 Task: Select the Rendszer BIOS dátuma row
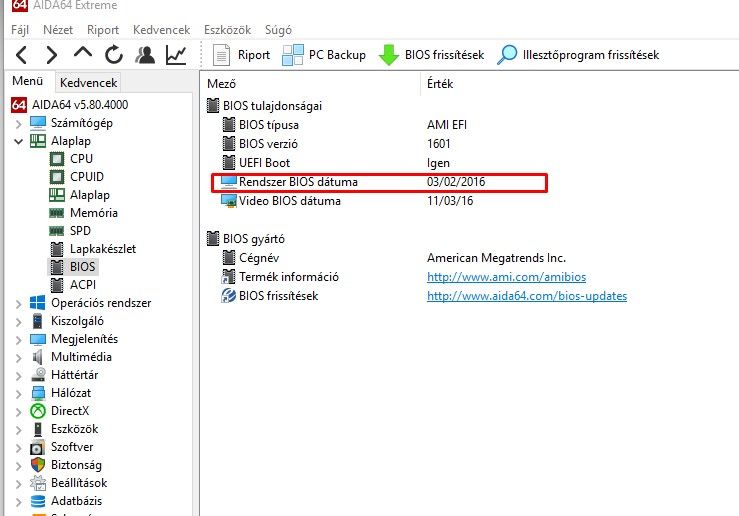(x=379, y=182)
